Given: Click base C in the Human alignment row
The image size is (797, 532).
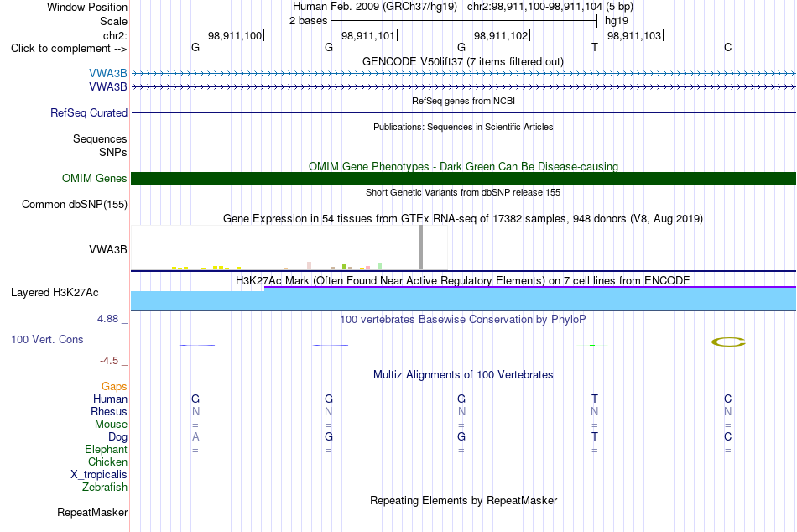Looking at the screenshot, I should (728, 399).
